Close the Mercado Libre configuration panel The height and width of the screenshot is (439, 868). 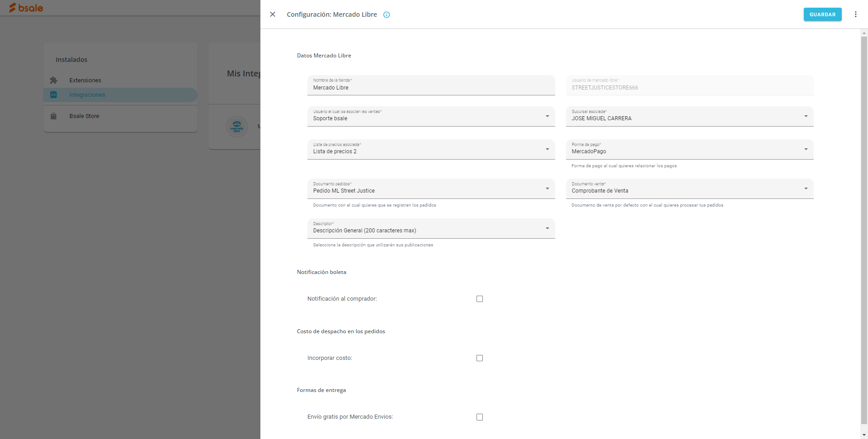pyautogui.click(x=273, y=14)
